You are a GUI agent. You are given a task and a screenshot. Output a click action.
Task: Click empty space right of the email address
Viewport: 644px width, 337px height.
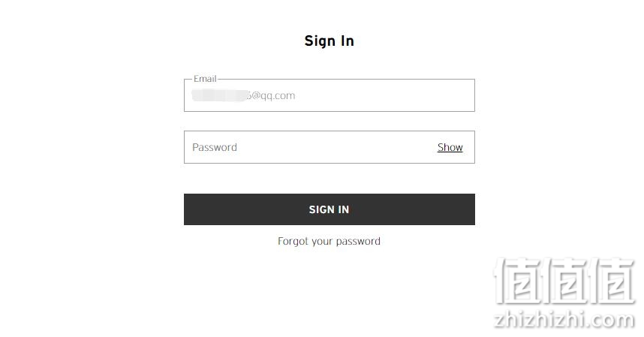[x=384, y=95]
